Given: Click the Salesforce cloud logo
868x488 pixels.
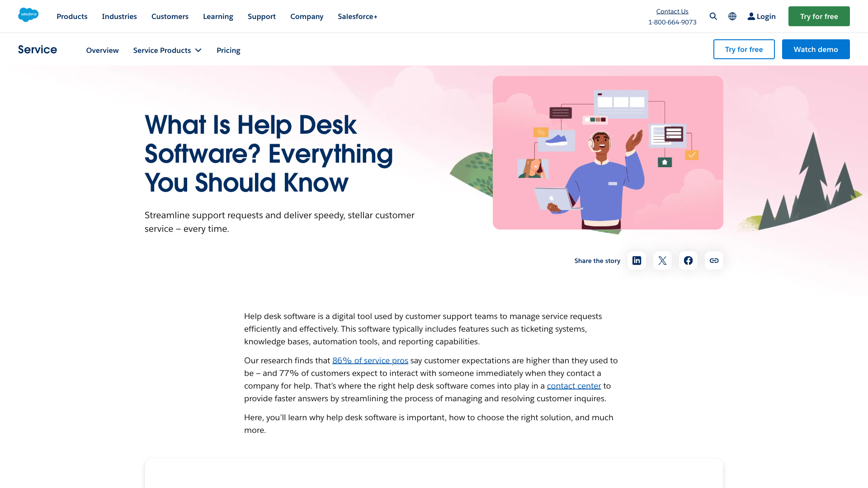Looking at the screenshot, I should click(28, 15).
